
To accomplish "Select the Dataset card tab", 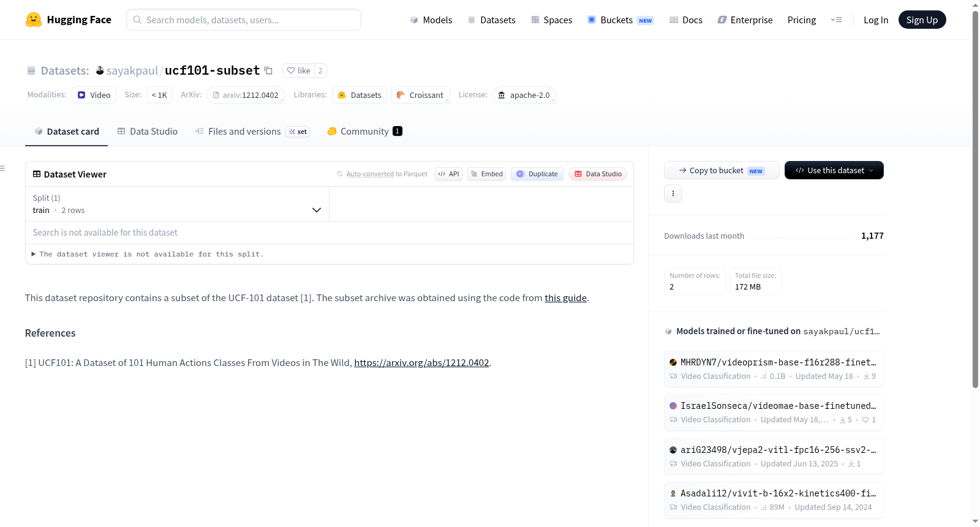I will 67,132.
